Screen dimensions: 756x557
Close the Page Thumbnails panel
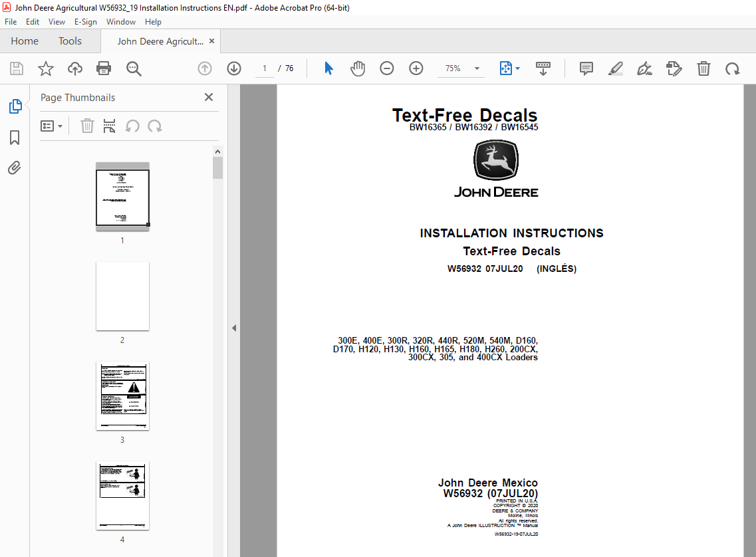pos(209,97)
